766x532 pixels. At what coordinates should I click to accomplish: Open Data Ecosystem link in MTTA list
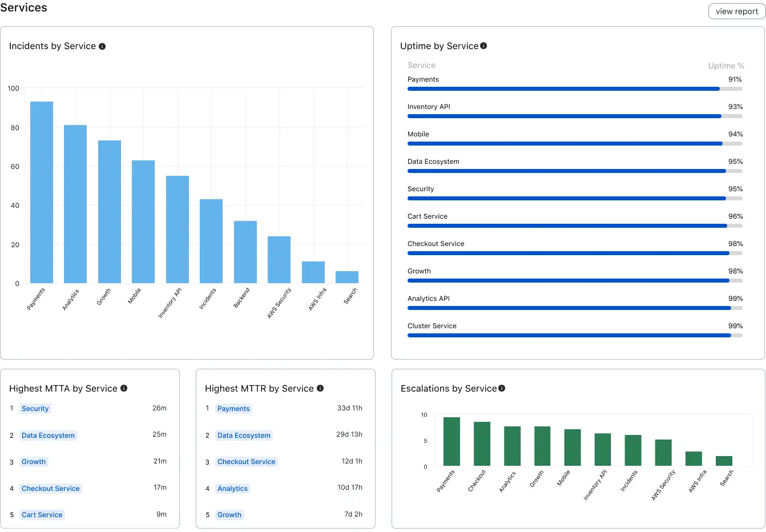[x=48, y=436]
